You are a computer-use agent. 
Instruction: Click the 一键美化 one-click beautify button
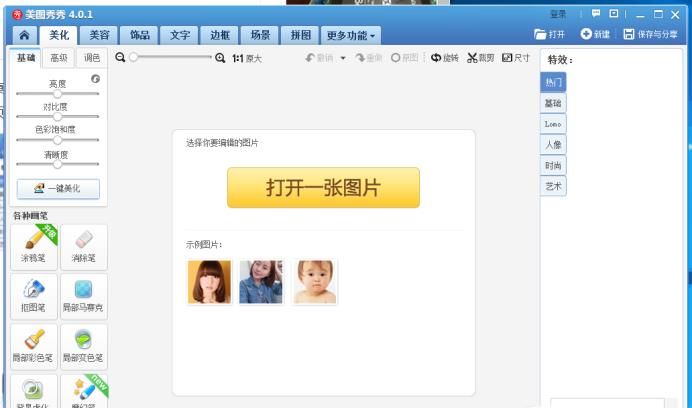[58, 189]
